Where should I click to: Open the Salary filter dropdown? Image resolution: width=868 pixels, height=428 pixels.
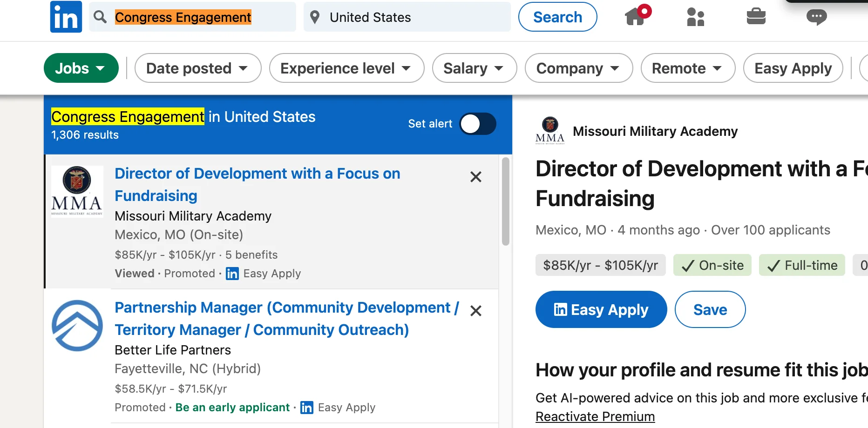[474, 68]
